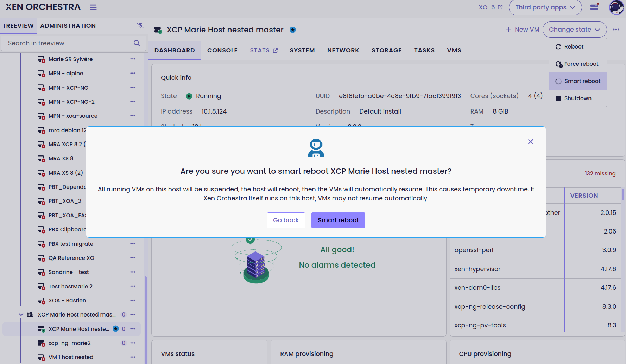Click the xen-hypervisor package row
The height and width of the screenshot is (364, 626).
pyautogui.click(x=535, y=269)
